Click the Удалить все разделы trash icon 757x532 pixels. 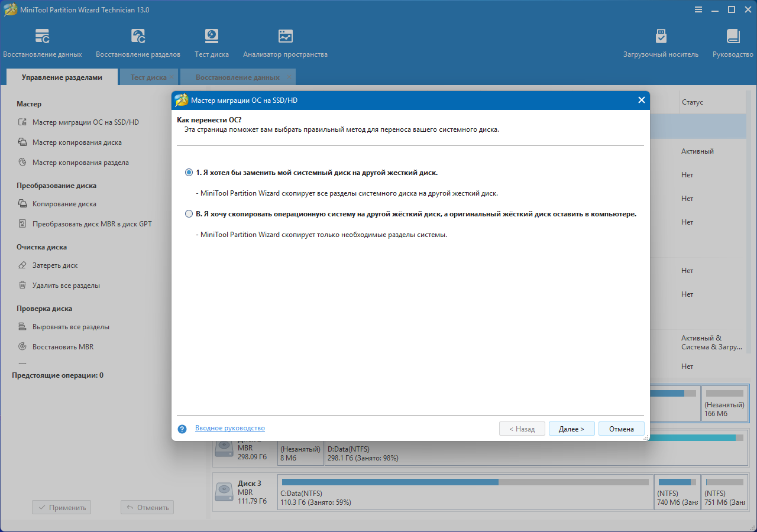coord(22,286)
